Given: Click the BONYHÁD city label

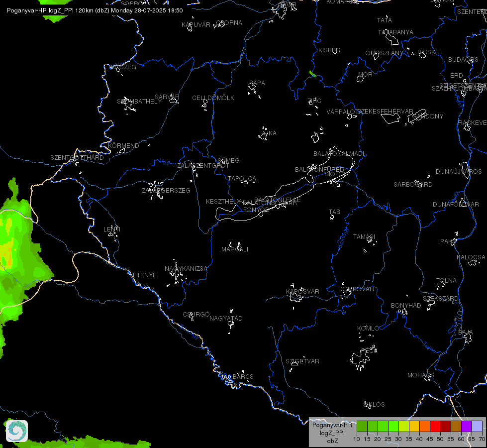Looking at the screenshot, I should 406,305.
